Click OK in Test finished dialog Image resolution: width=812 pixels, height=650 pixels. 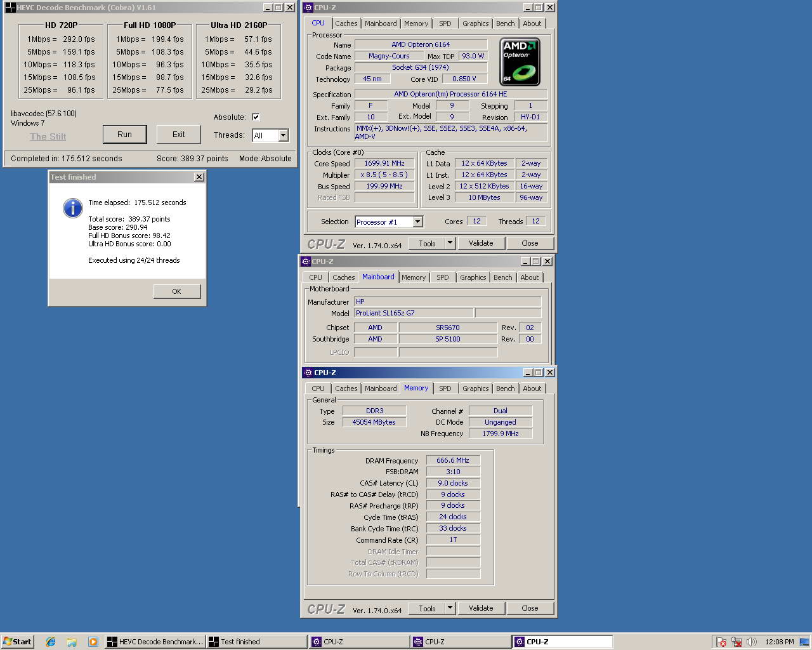176,291
